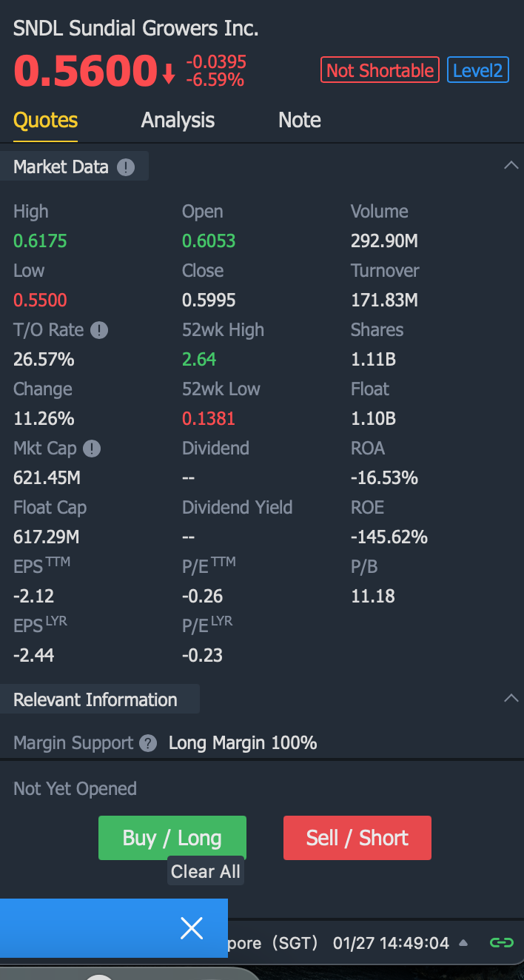Viewport: 524px width, 980px height.
Task: Click the red down arrow beside price
Action: click(169, 73)
